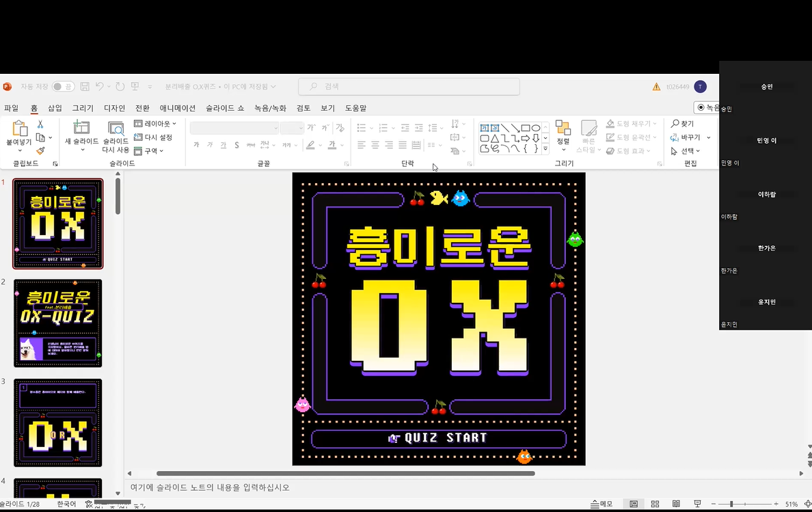
Task: Click the Paste clipboard icon
Action: 20,129
